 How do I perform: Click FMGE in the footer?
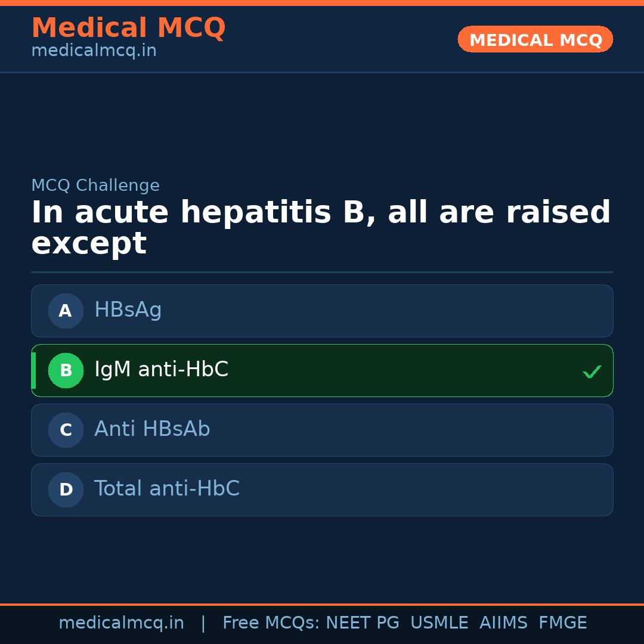(x=562, y=623)
